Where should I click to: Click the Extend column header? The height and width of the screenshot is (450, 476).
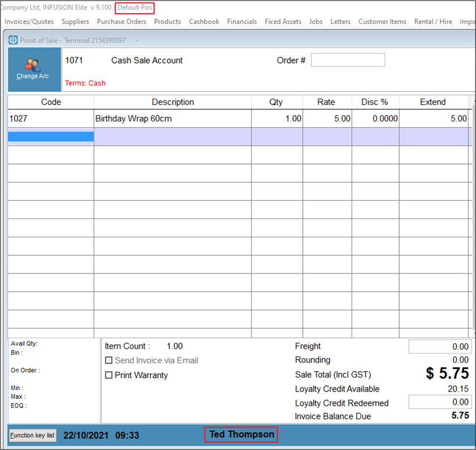pos(434,102)
